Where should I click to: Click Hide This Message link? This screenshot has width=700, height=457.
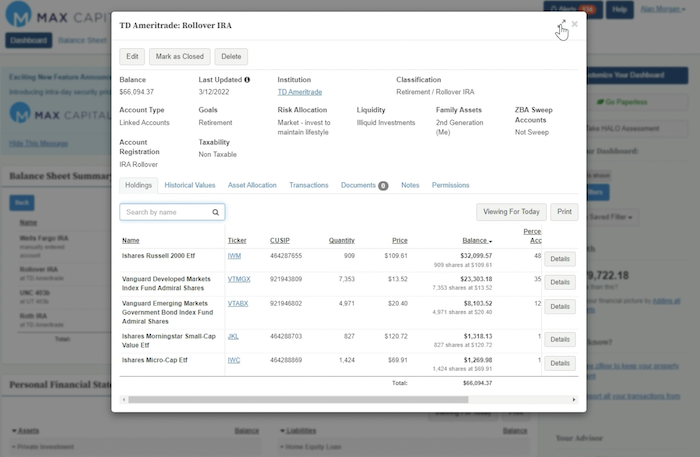click(38, 143)
